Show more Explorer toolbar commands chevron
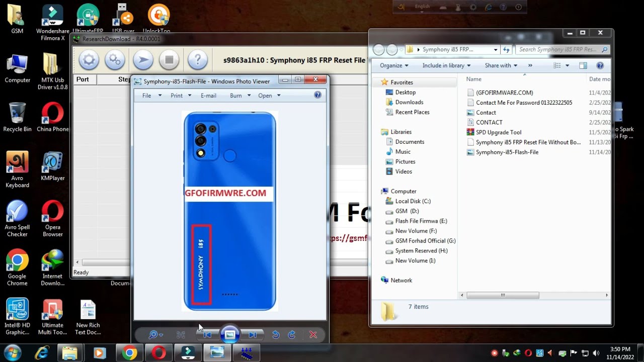 [x=530, y=65]
